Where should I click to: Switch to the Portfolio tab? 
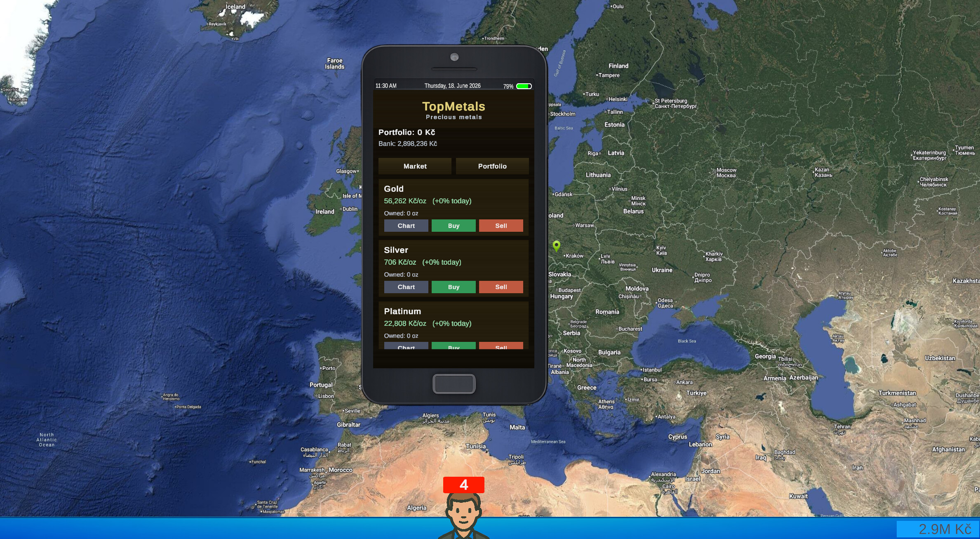pos(492,166)
